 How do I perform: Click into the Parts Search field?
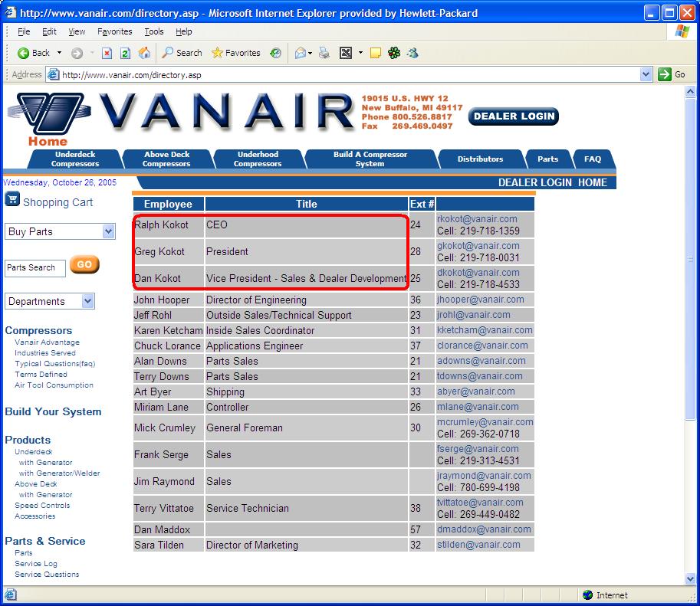click(35, 267)
